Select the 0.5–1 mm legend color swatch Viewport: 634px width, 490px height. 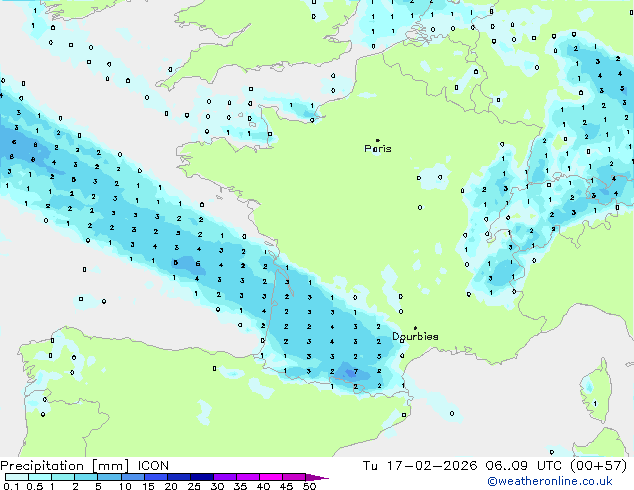40,477
